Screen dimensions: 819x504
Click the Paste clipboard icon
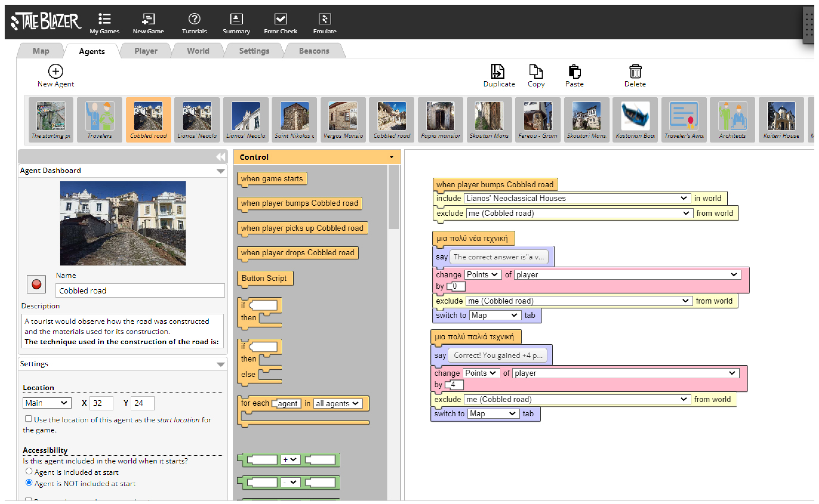574,71
